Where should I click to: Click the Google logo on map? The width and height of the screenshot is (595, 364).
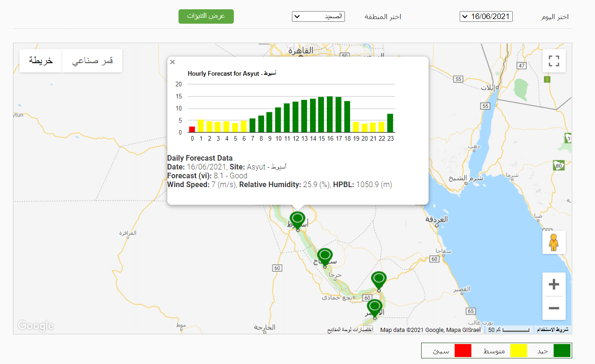(36, 326)
